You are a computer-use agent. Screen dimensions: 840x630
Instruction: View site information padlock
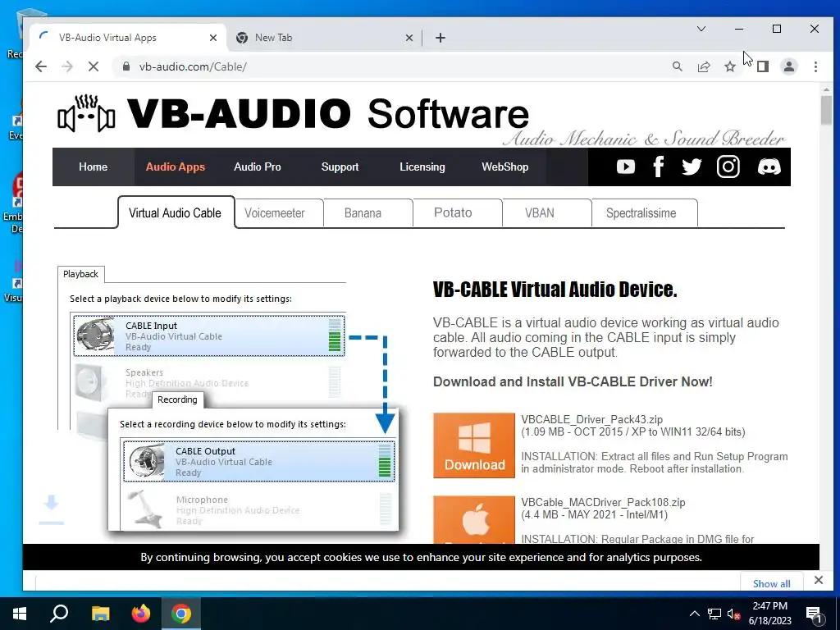[x=126, y=66]
